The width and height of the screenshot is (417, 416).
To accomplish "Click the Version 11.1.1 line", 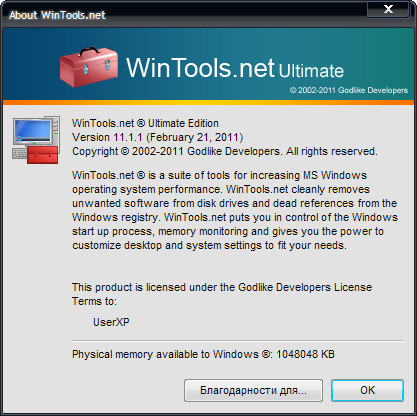I will 157,137.
